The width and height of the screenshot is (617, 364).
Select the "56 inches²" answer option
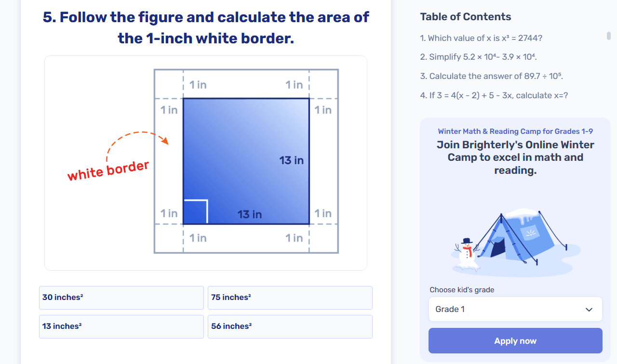tap(290, 326)
